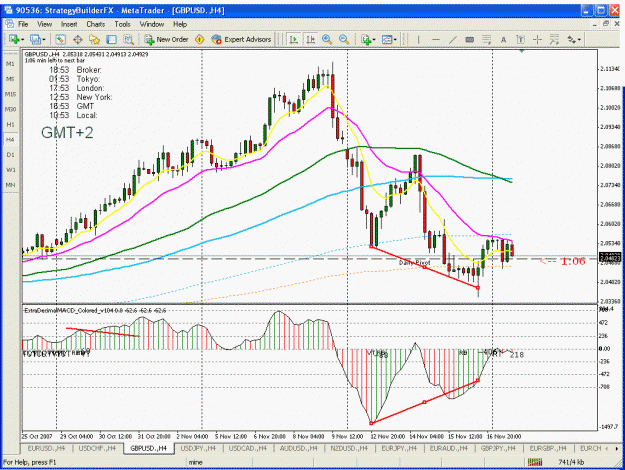Show the Terminal panel icon
This screenshot has width=625, height=470.
click(x=112, y=39)
